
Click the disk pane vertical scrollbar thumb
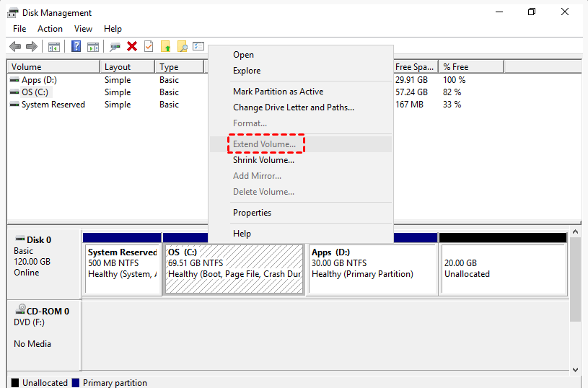click(x=575, y=280)
